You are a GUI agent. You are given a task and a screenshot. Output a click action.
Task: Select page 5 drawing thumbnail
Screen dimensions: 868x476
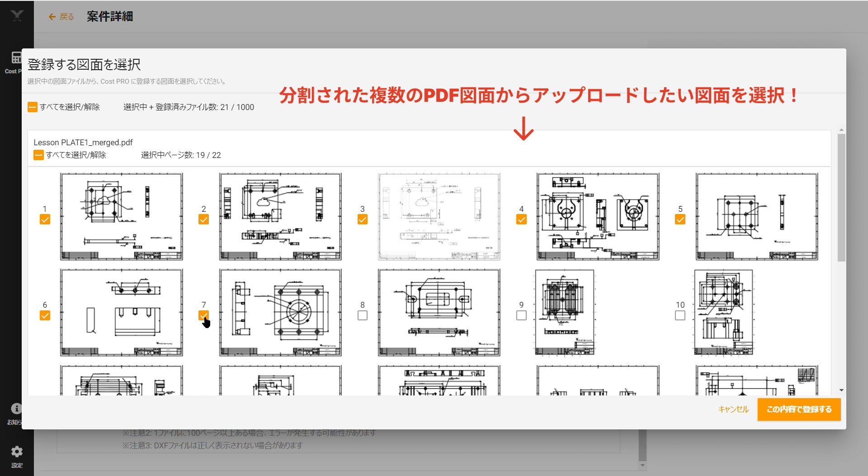pos(757,216)
